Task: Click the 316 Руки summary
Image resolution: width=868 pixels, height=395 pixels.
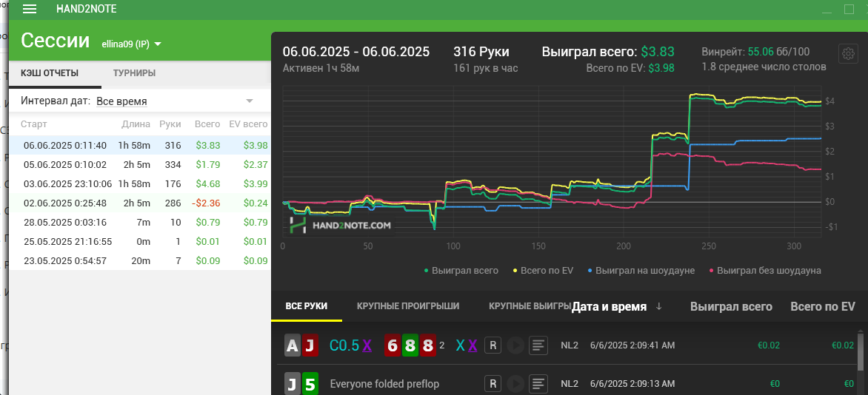Action: [481, 52]
